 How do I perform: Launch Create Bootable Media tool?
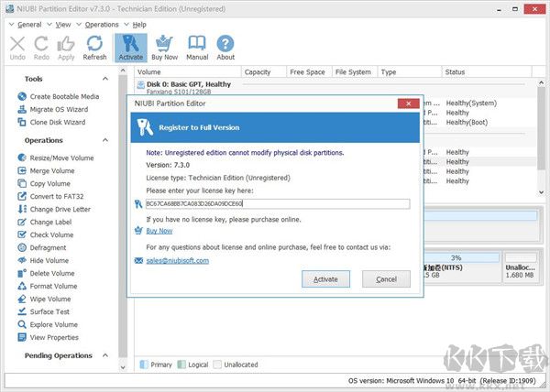(59, 96)
